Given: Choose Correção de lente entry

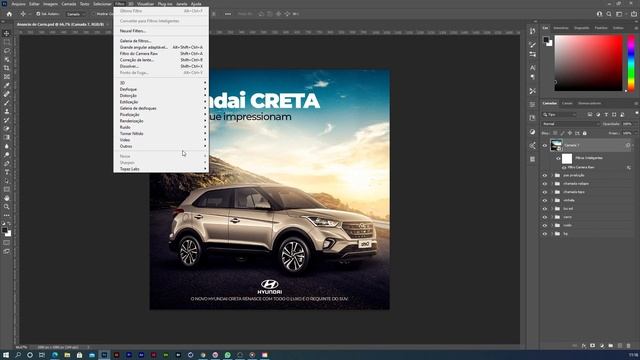Looking at the screenshot, I should pos(161,60).
